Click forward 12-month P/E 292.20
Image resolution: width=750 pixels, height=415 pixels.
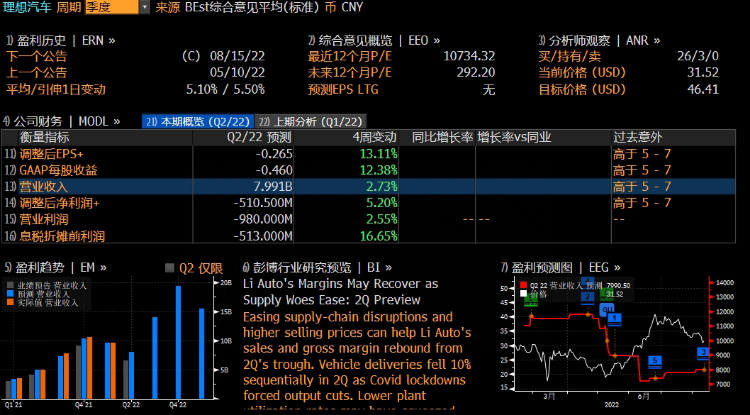(474, 73)
